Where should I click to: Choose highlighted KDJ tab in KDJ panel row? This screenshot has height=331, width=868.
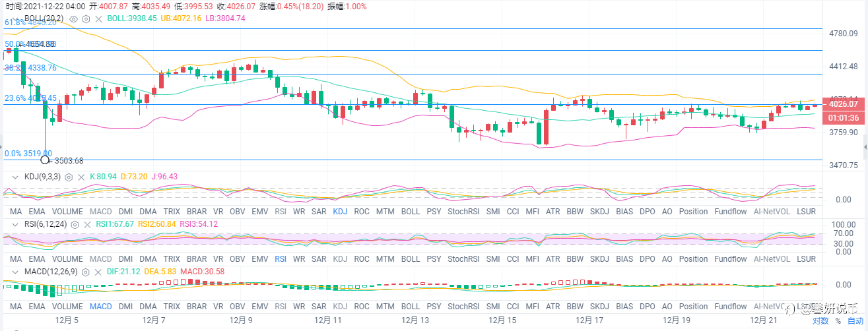[340, 212]
